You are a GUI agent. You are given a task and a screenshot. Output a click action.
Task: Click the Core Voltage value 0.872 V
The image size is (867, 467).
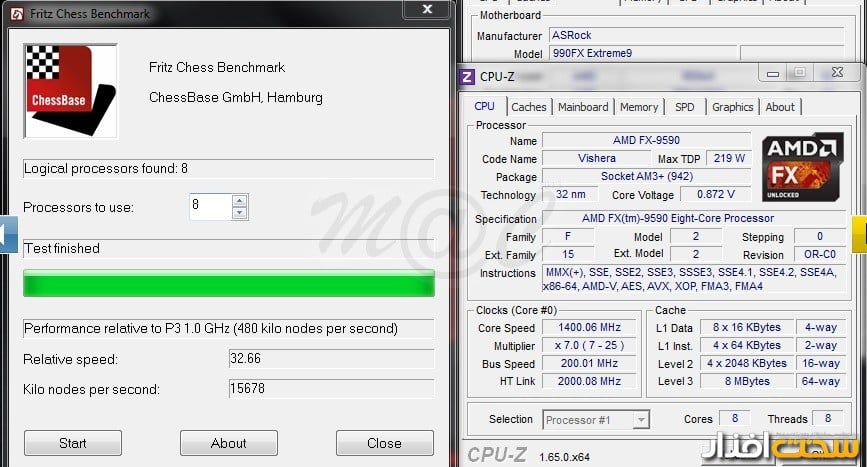[x=715, y=195]
